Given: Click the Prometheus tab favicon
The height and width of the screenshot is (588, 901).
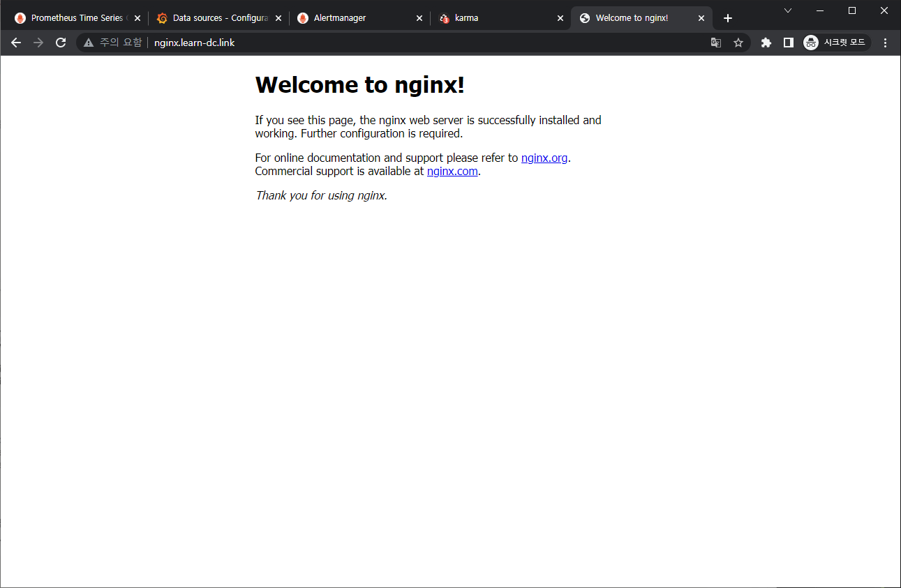Looking at the screenshot, I should [20, 17].
